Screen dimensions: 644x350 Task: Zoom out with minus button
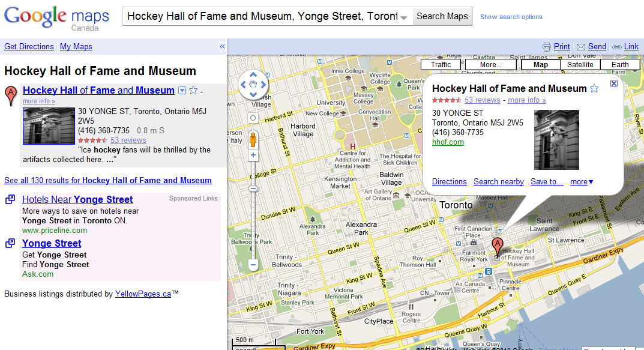(253, 265)
